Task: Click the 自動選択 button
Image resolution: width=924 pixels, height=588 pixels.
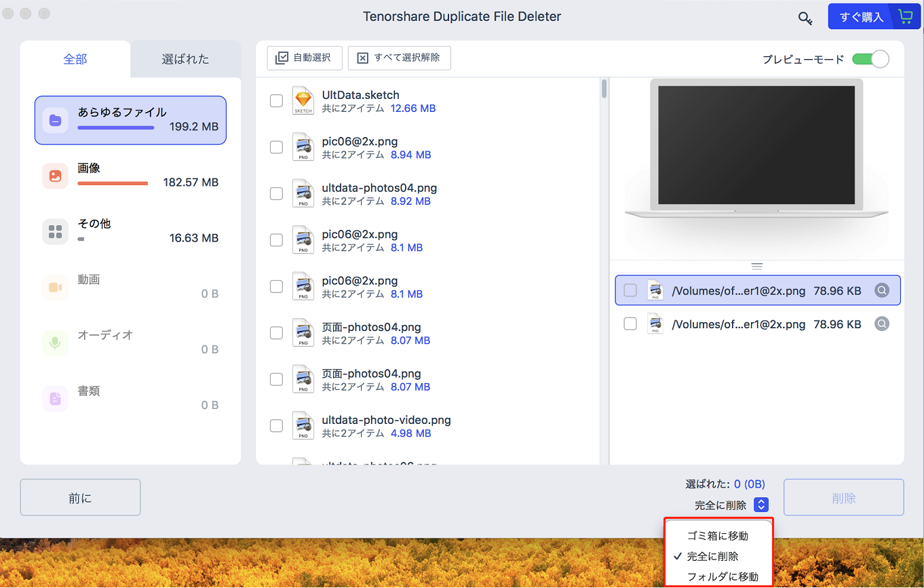Action: click(x=305, y=58)
